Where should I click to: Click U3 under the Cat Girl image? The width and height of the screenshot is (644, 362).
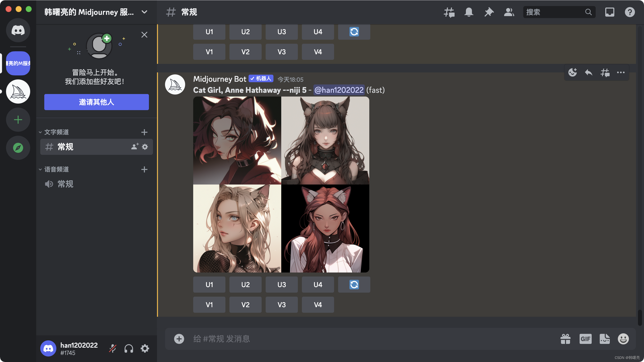tap(281, 285)
